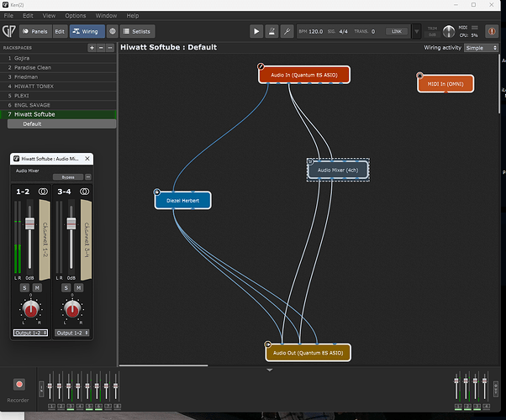This screenshot has width=506, height=420.
Task: Click the stereo link icon on channel 1-2
Action: point(45,192)
